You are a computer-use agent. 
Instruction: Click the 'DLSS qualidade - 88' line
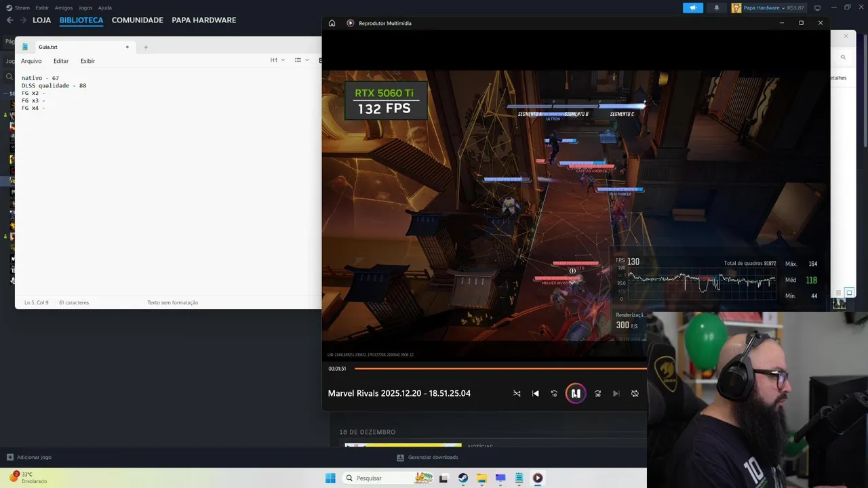pyautogui.click(x=54, y=85)
